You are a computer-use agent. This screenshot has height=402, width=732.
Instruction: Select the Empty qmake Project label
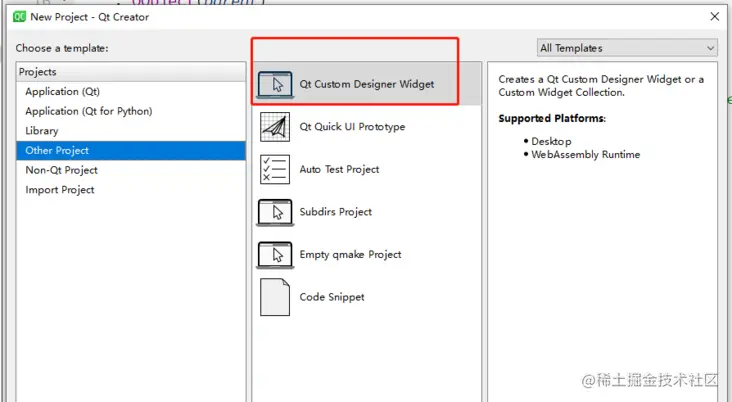pos(350,254)
